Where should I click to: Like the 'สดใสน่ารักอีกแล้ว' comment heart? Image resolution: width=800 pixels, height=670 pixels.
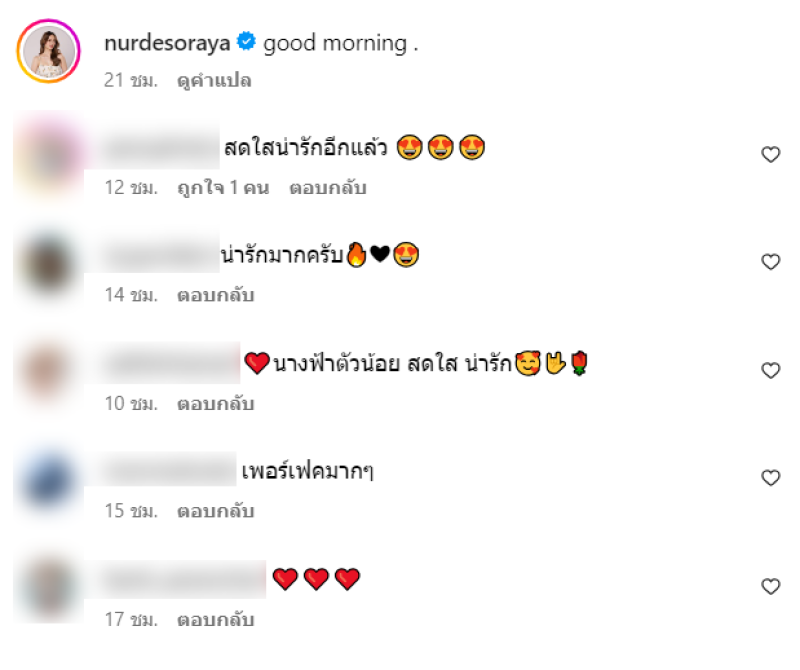770,154
